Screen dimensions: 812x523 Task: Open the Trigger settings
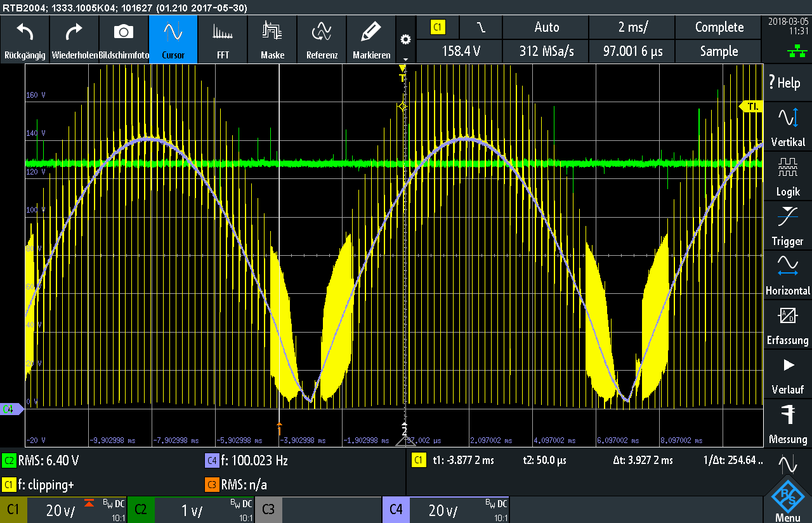tap(787, 226)
